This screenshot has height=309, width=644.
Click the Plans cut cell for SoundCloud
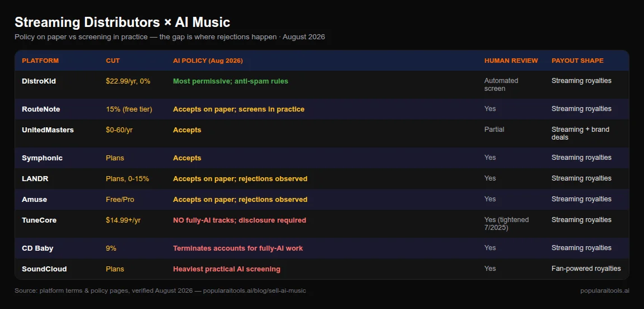[115, 269]
